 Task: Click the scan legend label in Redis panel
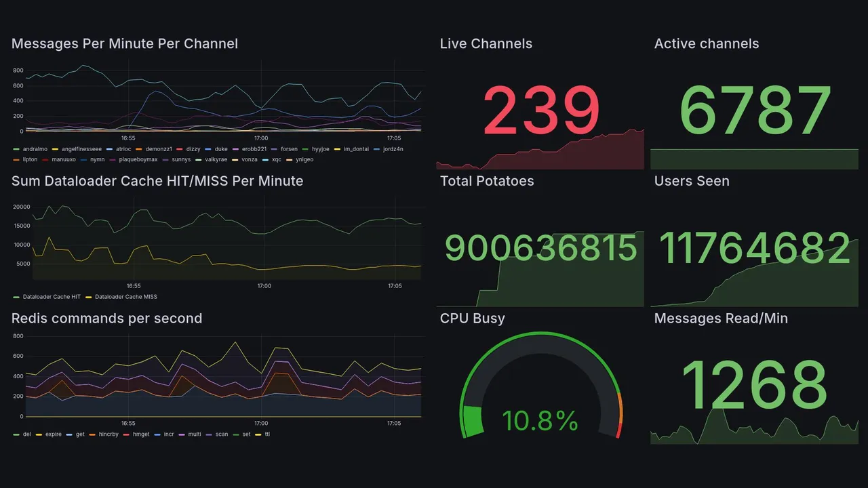tap(222, 434)
